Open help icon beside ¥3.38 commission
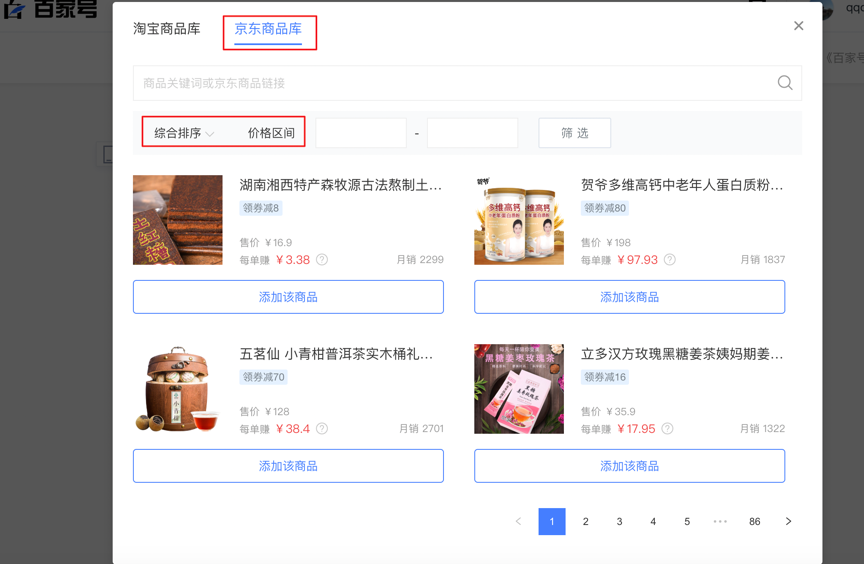This screenshot has width=864, height=564. pos(322,259)
